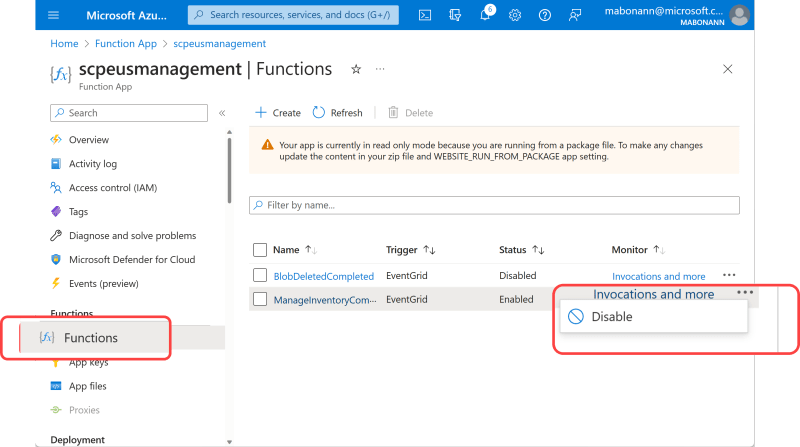The width and height of the screenshot is (800, 447).
Task: Open Invocations and more for ManageInventoryCom...
Action: pyautogui.click(x=653, y=294)
